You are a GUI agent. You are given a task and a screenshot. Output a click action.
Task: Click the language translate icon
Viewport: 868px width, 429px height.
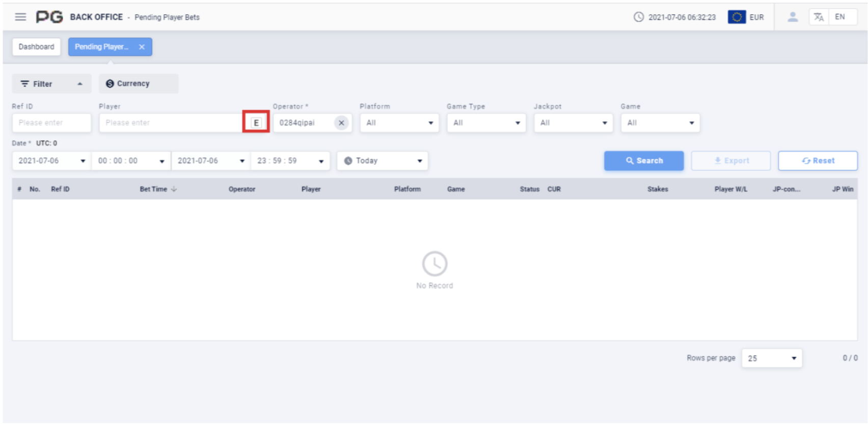[x=819, y=17]
